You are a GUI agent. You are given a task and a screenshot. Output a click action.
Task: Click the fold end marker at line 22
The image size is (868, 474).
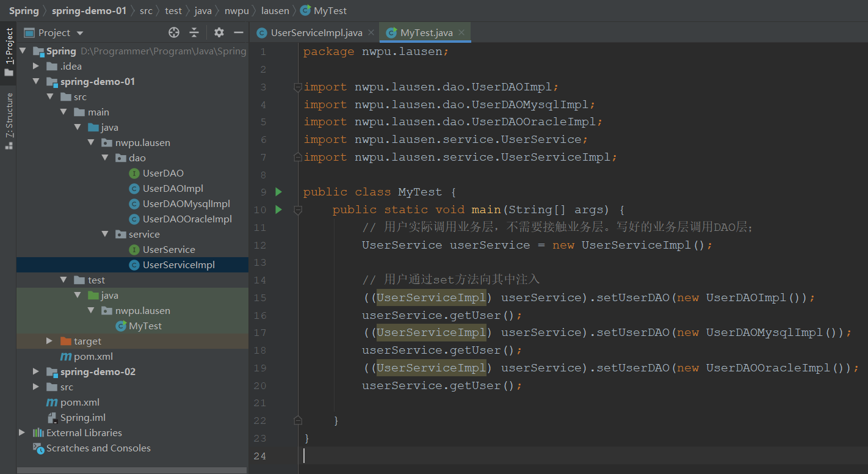298,420
